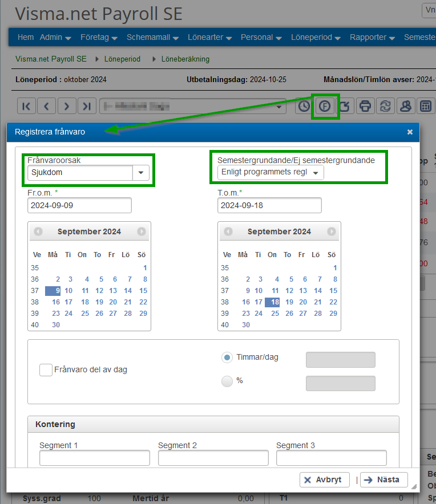Open the calculator icon in toolbar

point(426,106)
